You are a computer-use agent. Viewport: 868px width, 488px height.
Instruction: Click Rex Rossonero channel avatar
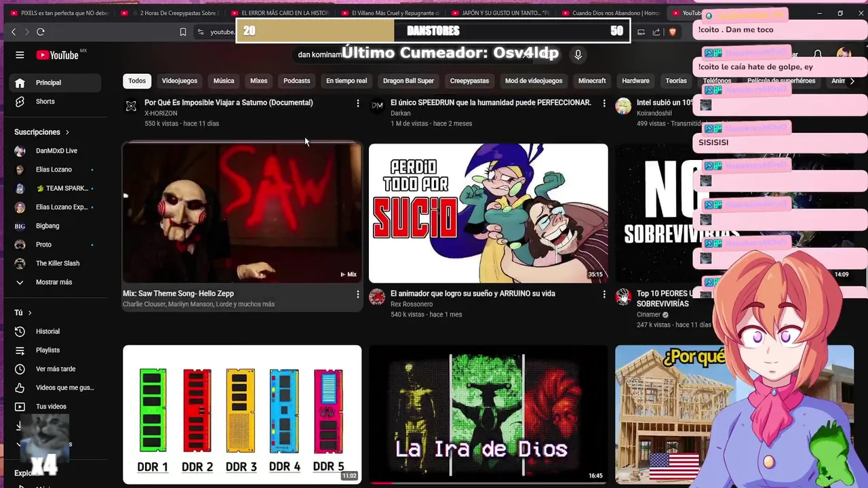pos(377,297)
